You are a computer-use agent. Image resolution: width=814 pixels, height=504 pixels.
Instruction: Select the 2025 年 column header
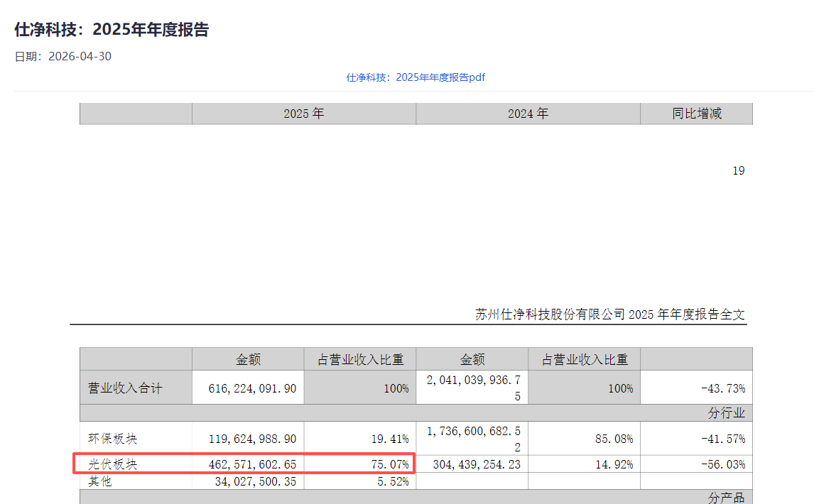coord(304,114)
